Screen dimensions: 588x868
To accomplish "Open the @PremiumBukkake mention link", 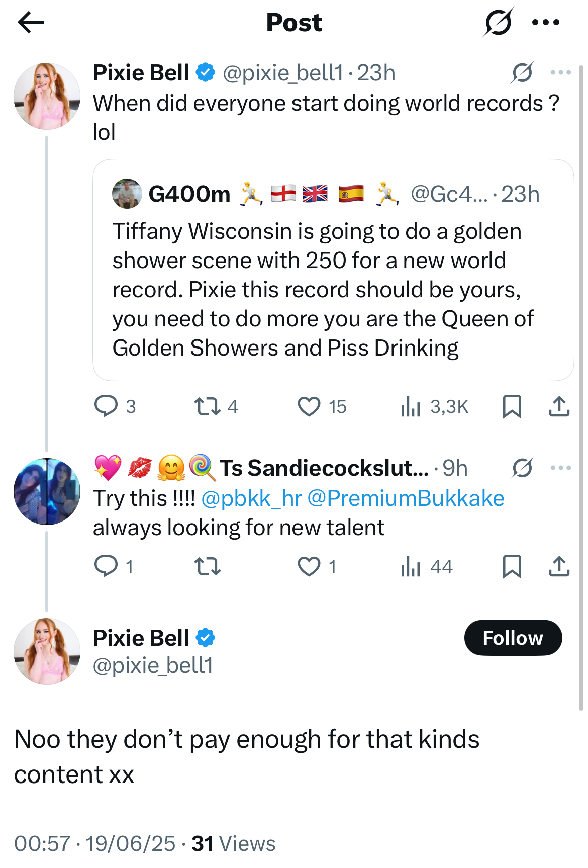I will (405, 498).
